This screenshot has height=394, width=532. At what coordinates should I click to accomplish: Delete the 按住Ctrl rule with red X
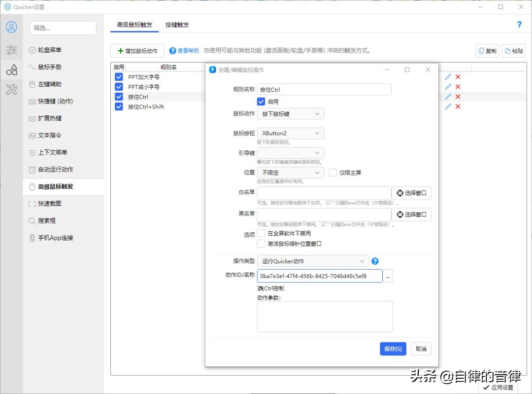(458, 97)
